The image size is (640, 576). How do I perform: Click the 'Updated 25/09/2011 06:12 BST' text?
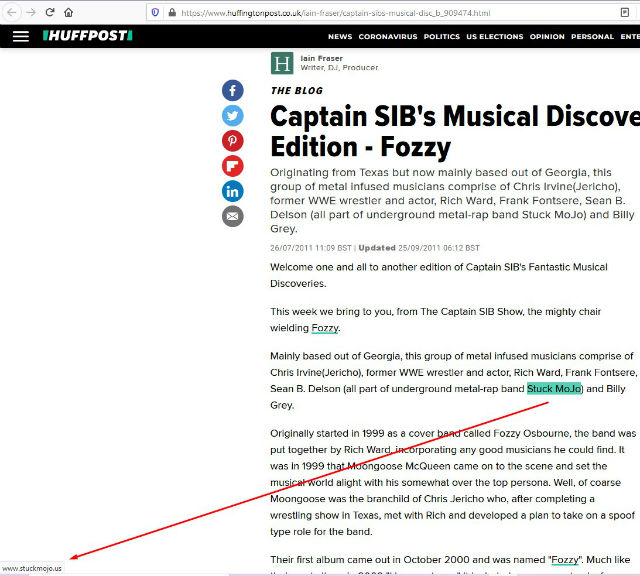(419, 248)
